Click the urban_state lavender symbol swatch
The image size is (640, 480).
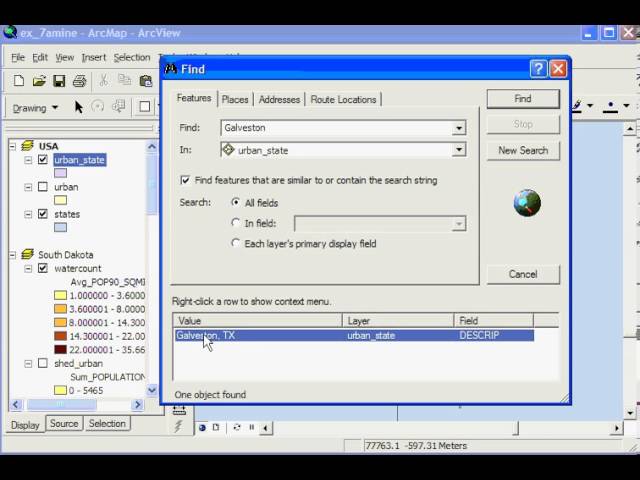coord(60,173)
